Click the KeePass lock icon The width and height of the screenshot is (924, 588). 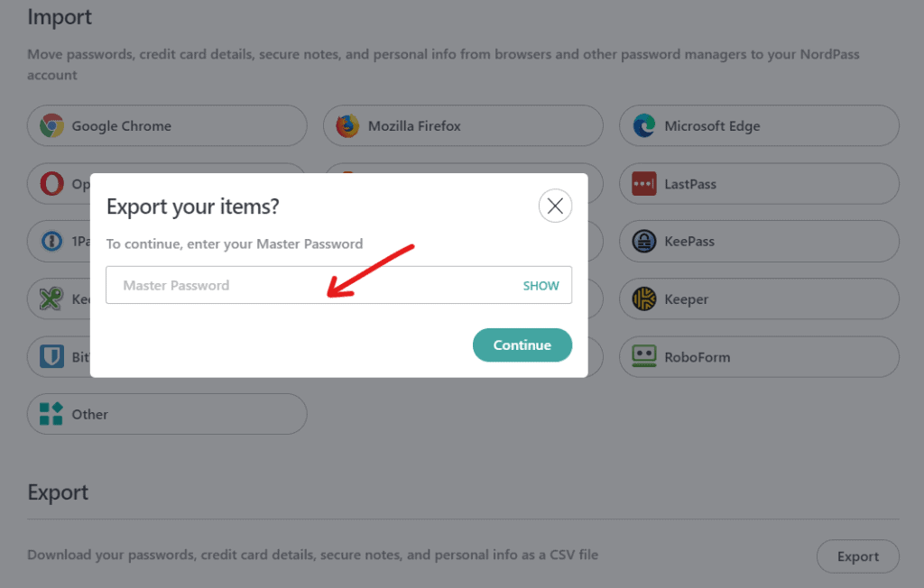(643, 242)
